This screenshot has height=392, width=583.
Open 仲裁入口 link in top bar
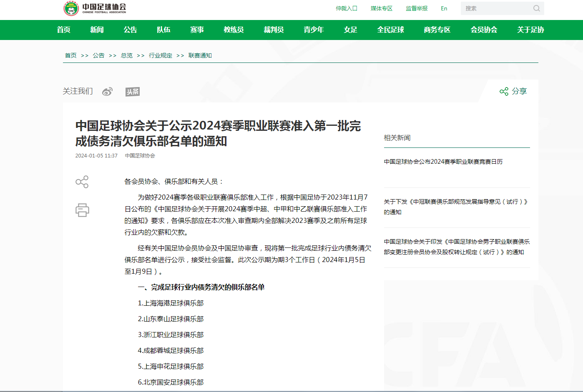click(347, 8)
